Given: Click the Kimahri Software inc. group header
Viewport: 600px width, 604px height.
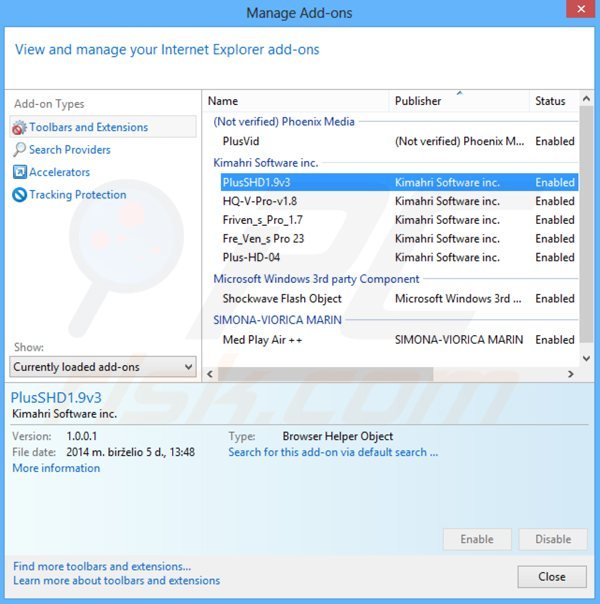Looking at the screenshot, I should point(266,163).
